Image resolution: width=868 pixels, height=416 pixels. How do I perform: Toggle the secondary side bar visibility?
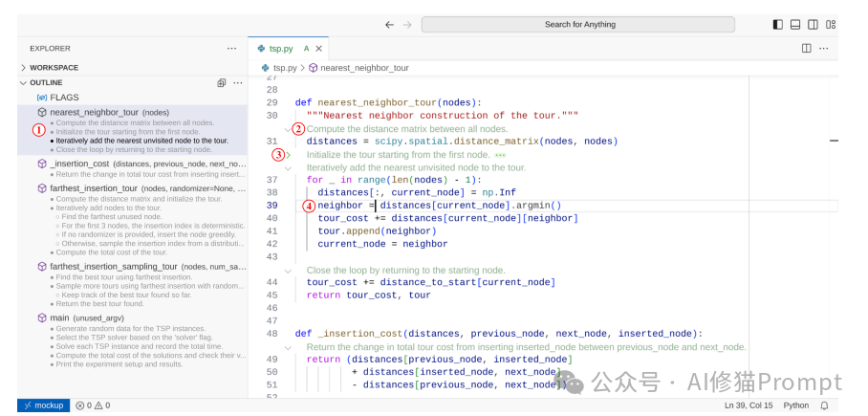[x=813, y=25]
